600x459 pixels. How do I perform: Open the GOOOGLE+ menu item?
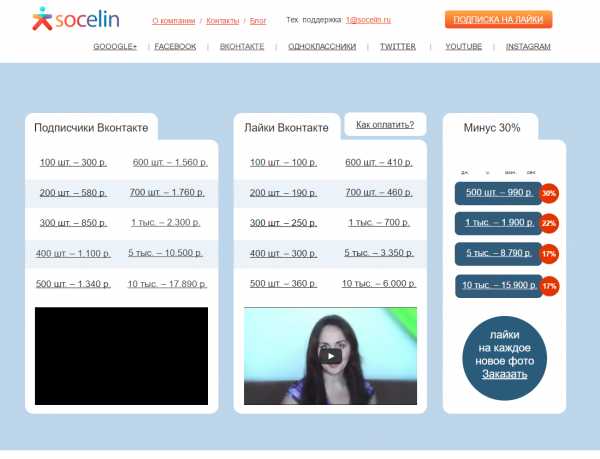point(115,47)
